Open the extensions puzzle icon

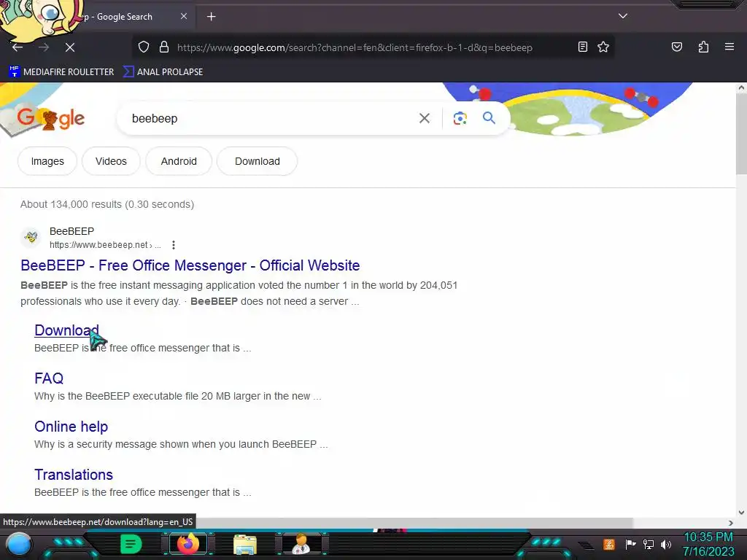tap(703, 47)
